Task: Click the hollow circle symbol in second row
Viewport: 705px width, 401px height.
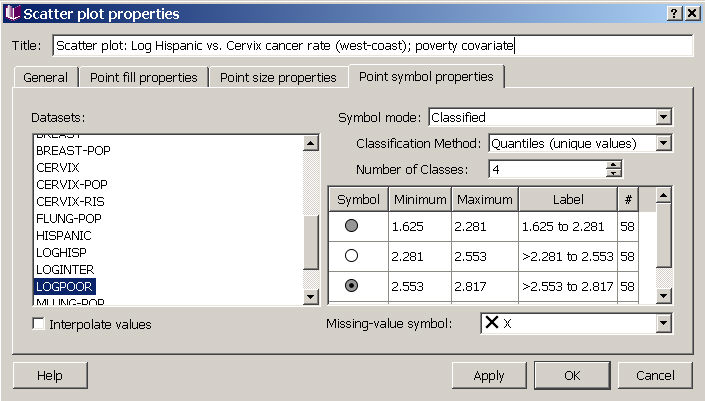Action: click(351, 256)
